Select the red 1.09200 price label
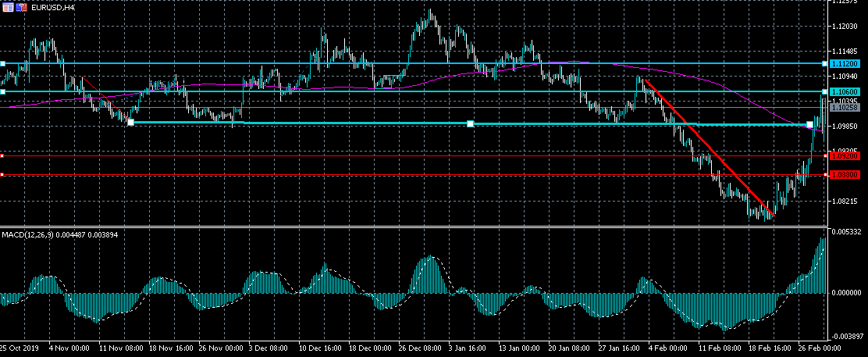Viewport: 868px width, 357px height. point(845,156)
